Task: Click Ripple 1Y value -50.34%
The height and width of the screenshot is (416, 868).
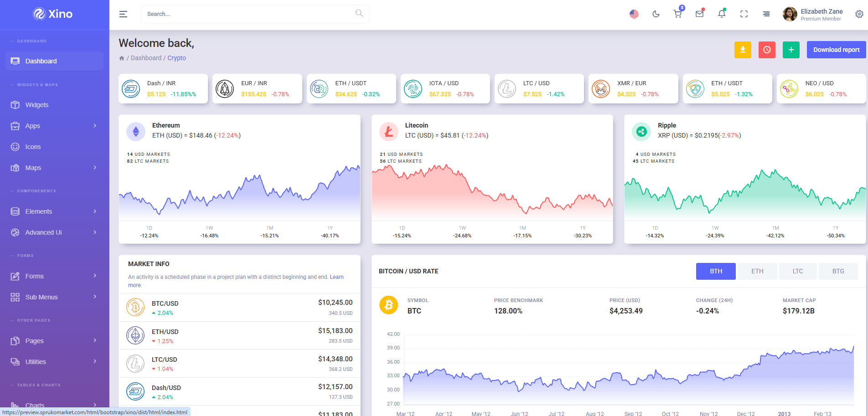Action: point(836,236)
